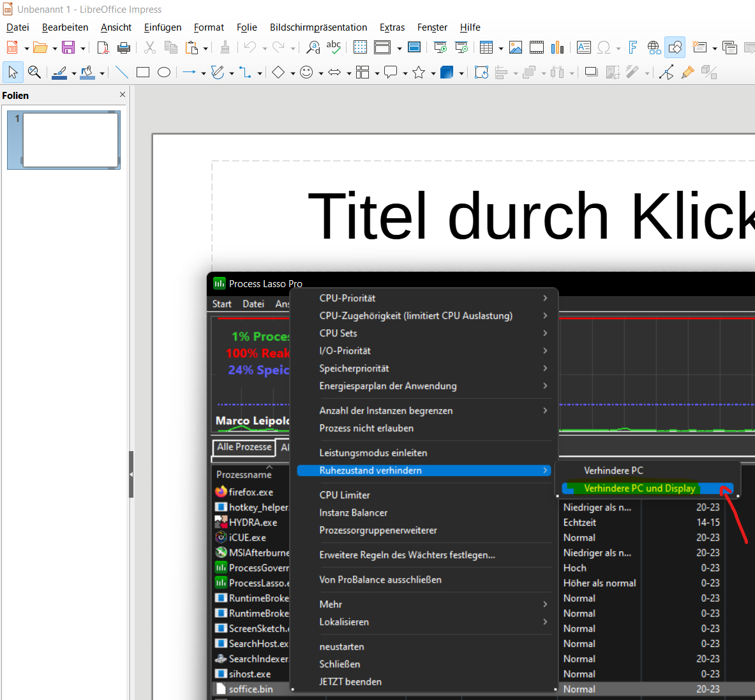755x700 pixels.
Task: Expand the 3D Objects dropdown arrow
Action: pyautogui.click(x=461, y=73)
